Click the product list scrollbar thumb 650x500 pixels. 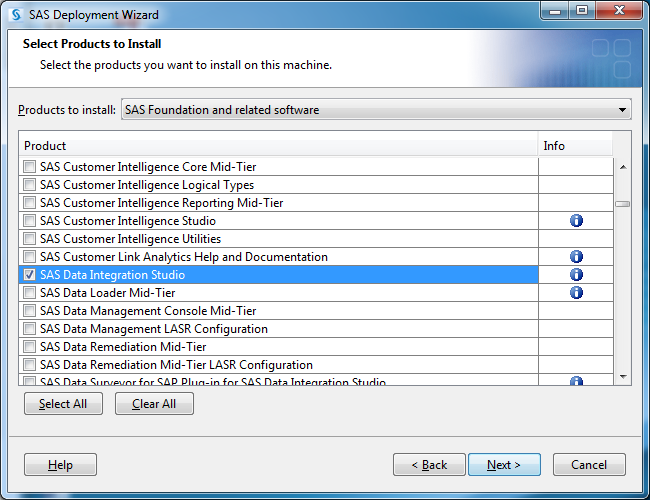623,204
